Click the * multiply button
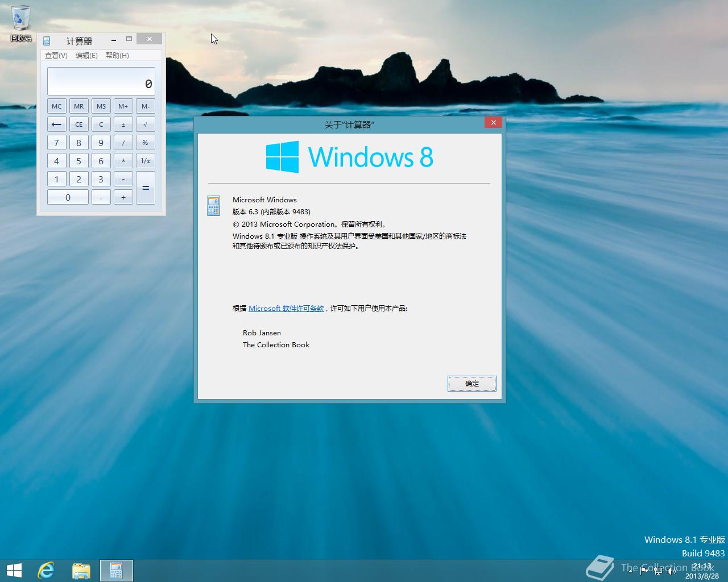Image resolution: width=728 pixels, height=582 pixels. point(123,161)
